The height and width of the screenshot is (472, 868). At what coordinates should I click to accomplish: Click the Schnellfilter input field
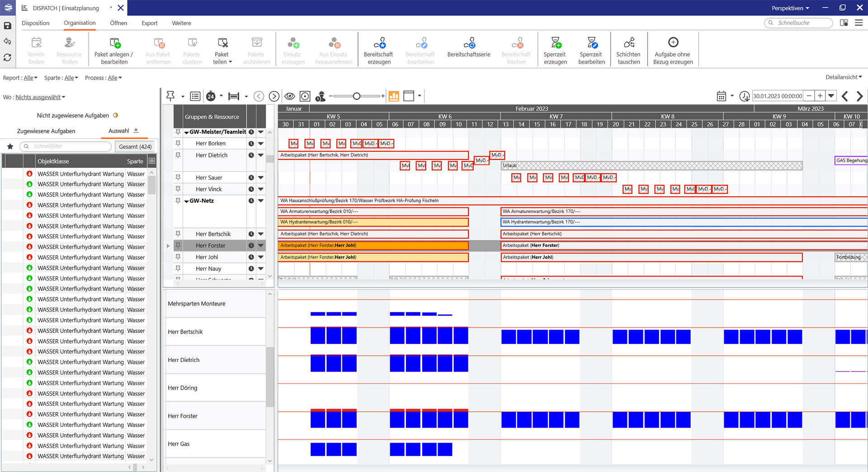coord(66,146)
